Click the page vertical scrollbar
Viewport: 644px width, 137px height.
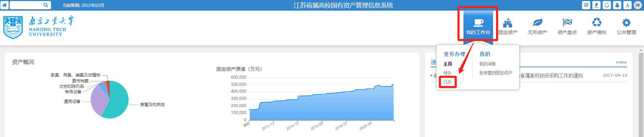coord(641,93)
